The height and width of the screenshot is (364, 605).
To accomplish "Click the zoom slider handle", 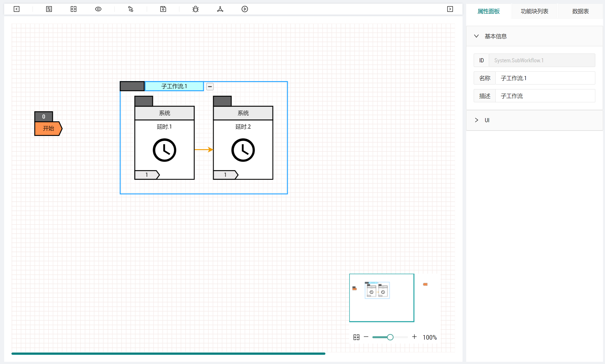I will click(390, 337).
